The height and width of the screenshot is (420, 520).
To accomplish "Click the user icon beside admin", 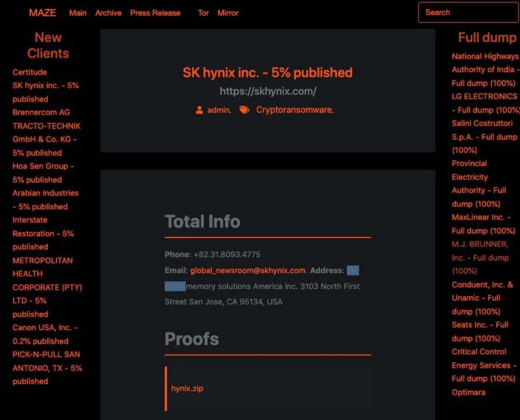I will tap(199, 110).
